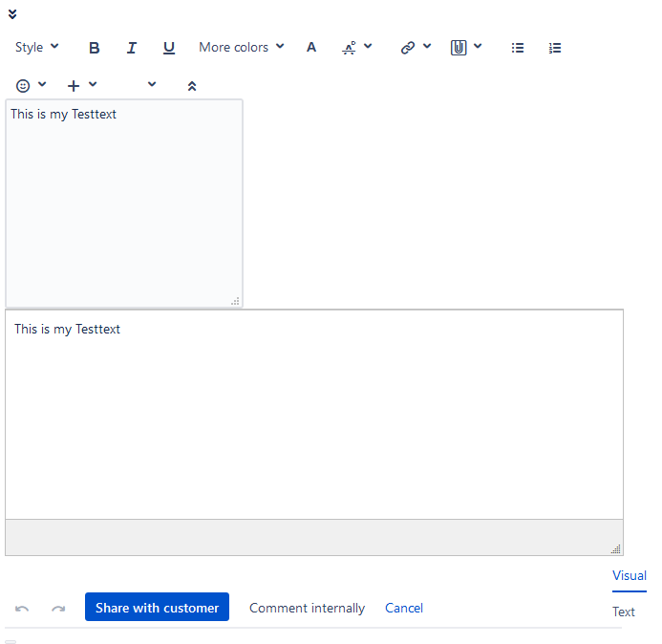Open dropdown next to clear formatting icon

[x=368, y=46]
